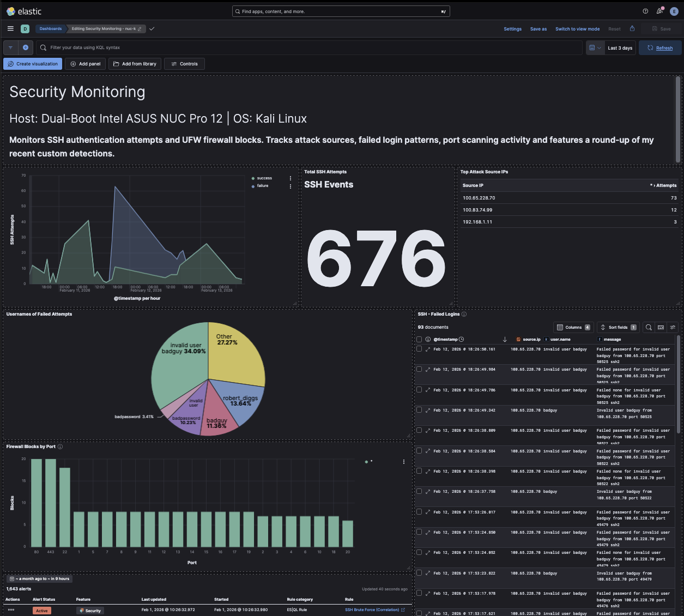
Task: Open the SSH Brute Force (Correlation) rule link
Action: (x=371, y=609)
